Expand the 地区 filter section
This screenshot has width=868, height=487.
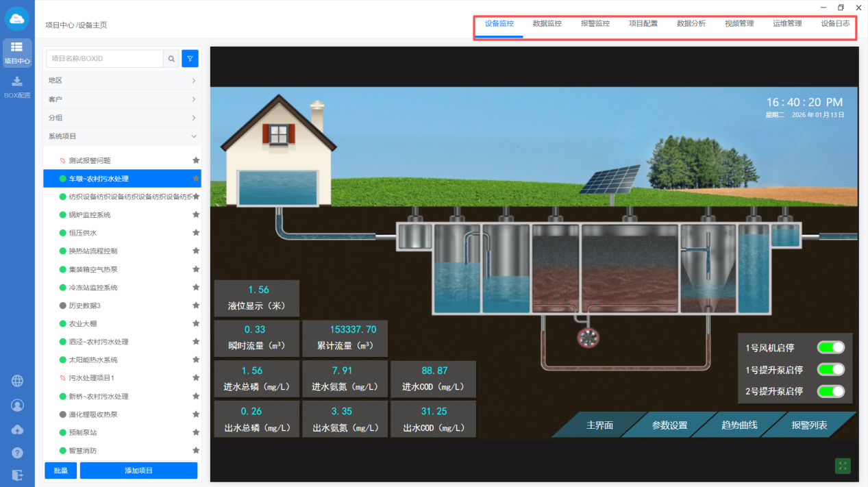pos(122,81)
